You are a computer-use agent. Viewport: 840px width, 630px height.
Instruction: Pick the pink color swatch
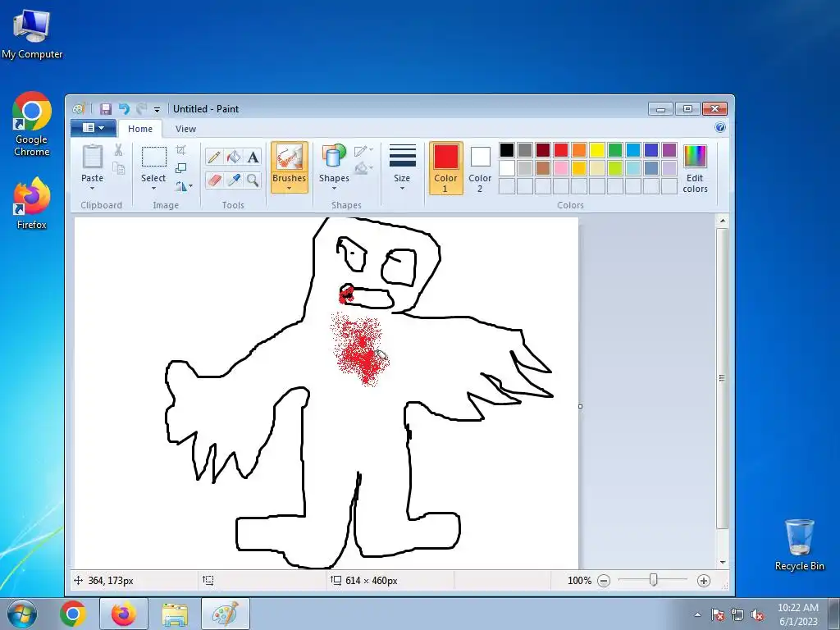point(561,168)
